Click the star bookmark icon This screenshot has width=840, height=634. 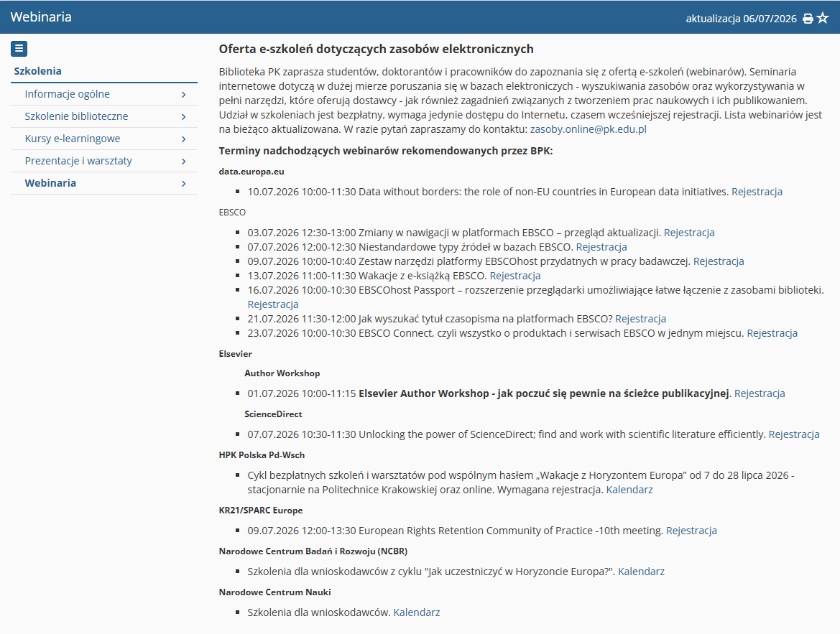tap(823, 18)
